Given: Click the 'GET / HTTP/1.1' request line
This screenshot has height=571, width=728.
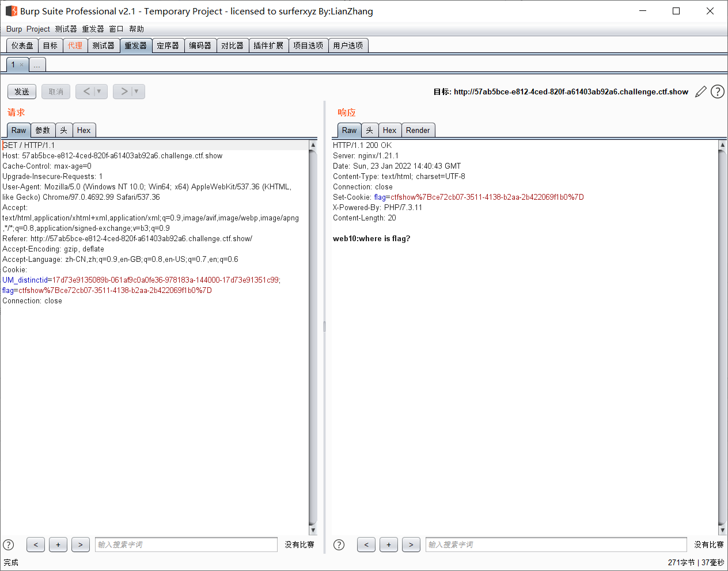Looking at the screenshot, I should [29, 145].
